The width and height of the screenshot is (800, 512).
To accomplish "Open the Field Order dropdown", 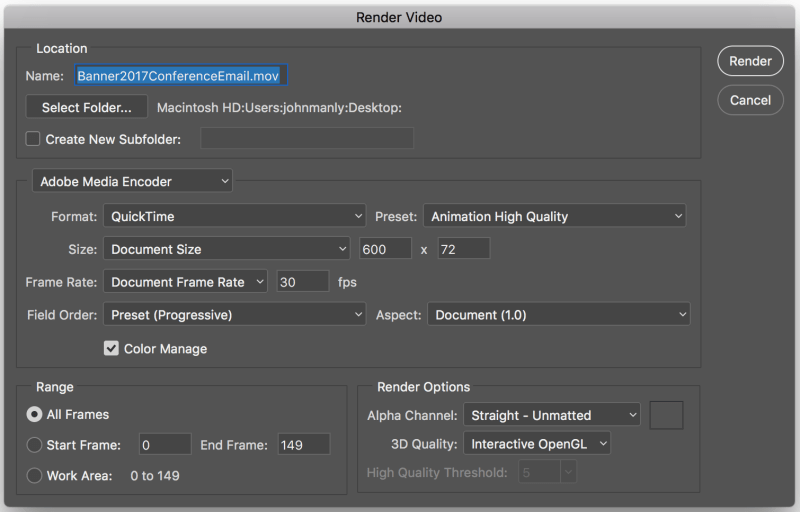I will [235, 315].
